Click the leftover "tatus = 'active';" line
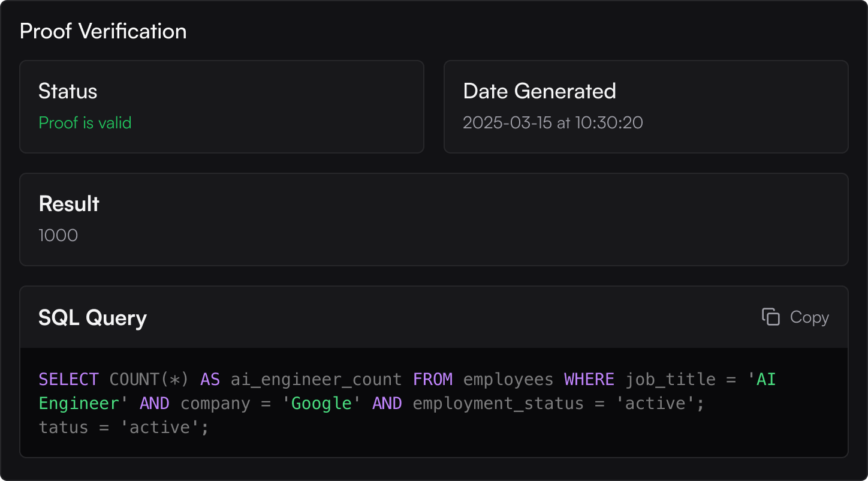 [123, 428]
